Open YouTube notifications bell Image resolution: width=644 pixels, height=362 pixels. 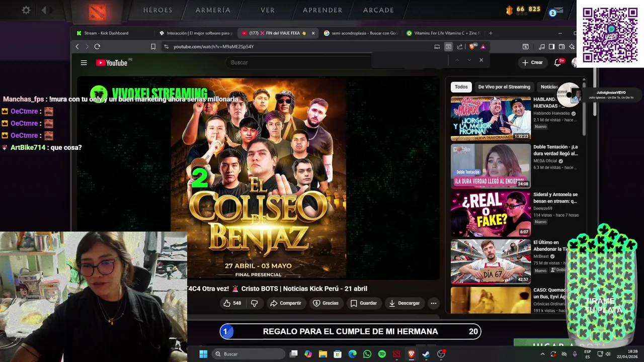click(557, 62)
